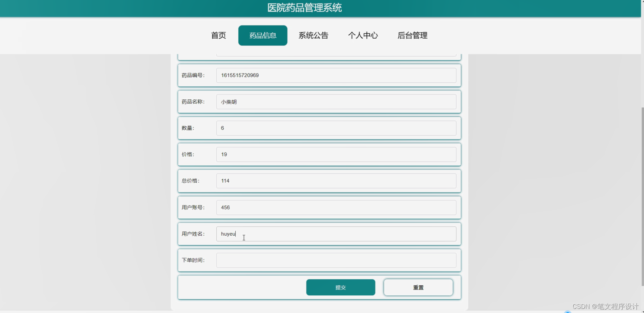Select the 用户姓名 field containing huyeu
This screenshot has width=644, height=313.
tap(336, 234)
